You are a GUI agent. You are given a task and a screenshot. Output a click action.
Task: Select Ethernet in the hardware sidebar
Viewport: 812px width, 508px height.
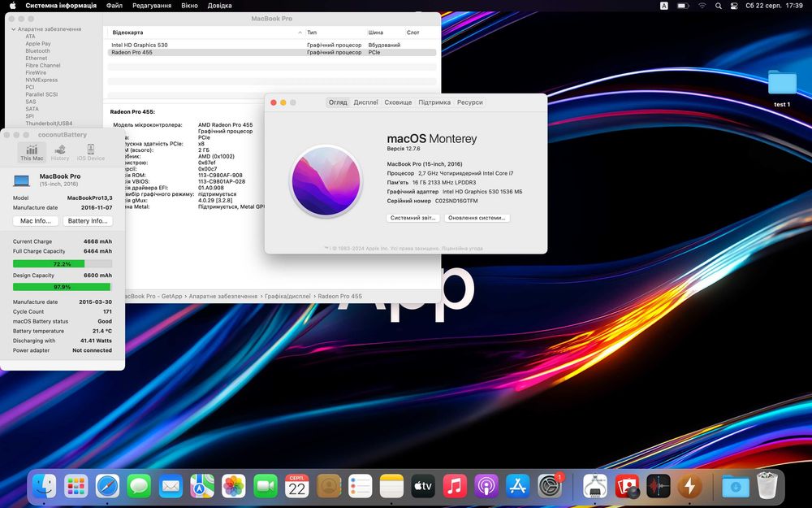tap(37, 58)
